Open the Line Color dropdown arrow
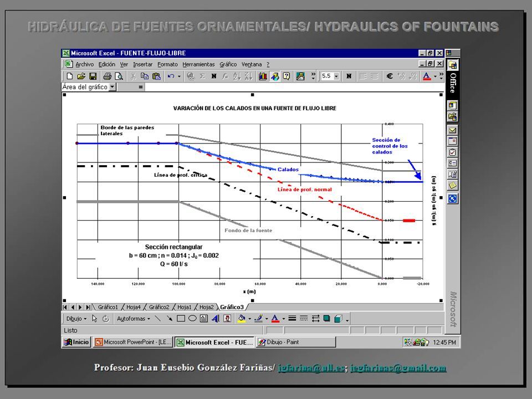Viewport: 532px width, 399px height. coord(267,319)
